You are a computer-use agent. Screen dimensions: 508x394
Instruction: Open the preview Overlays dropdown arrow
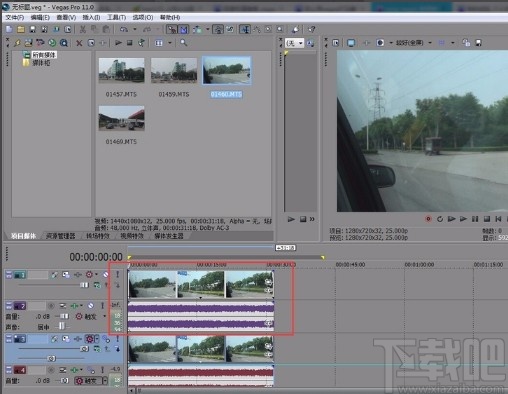(x=453, y=43)
